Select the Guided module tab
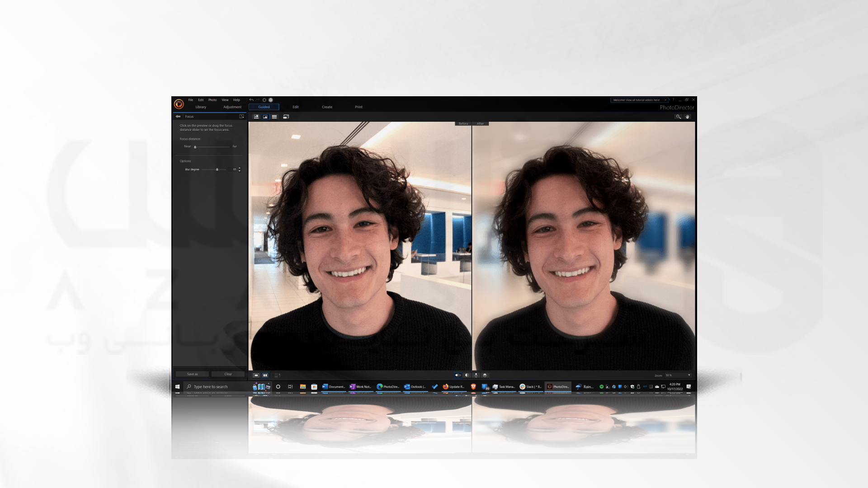868x488 pixels. pyautogui.click(x=264, y=107)
